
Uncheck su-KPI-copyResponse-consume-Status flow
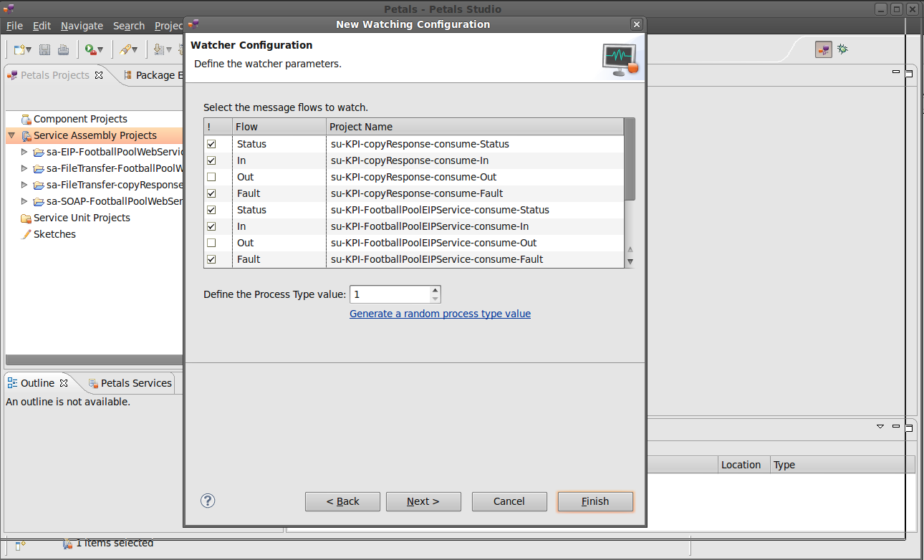point(211,144)
